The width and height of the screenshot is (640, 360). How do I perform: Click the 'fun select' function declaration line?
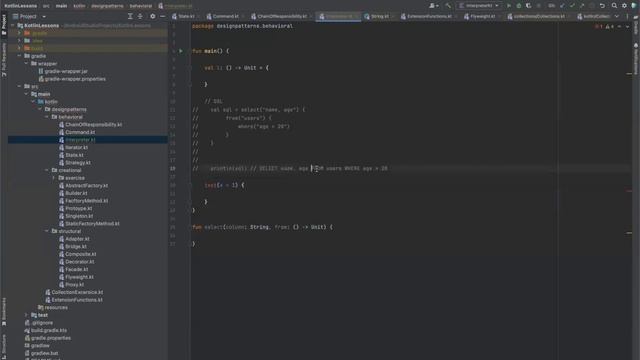click(262, 227)
